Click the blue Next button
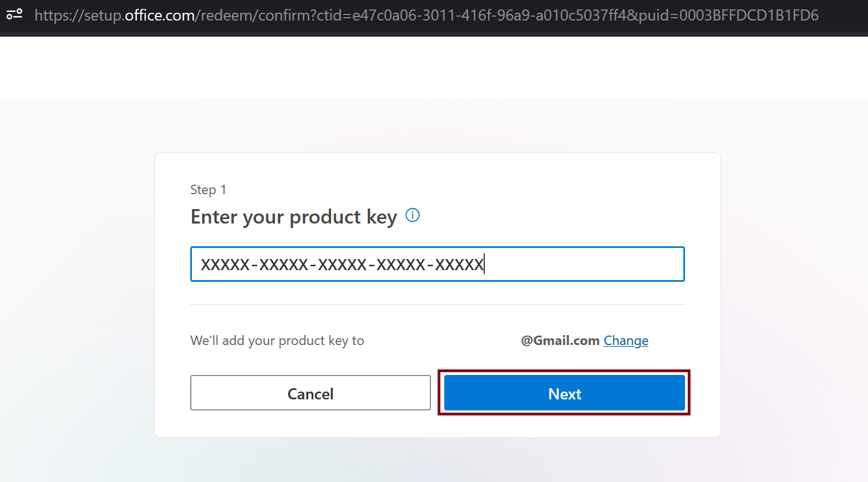 pos(565,393)
